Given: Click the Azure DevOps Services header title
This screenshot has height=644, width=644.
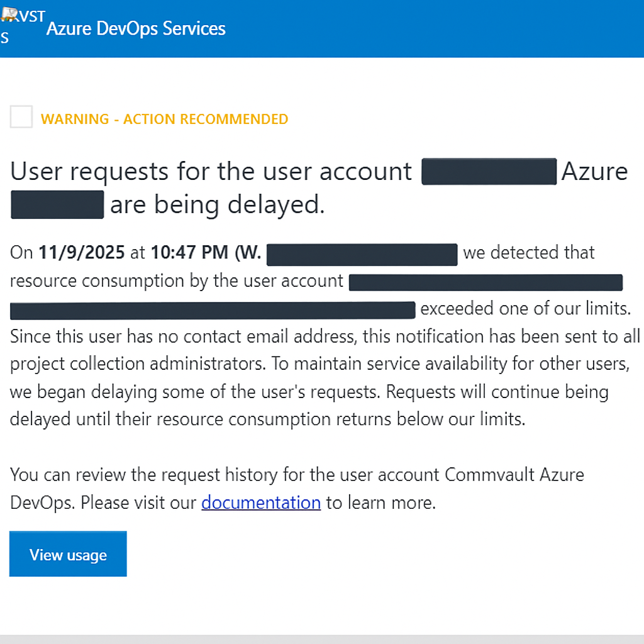Looking at the screenshot, I should tap(136, 29).
